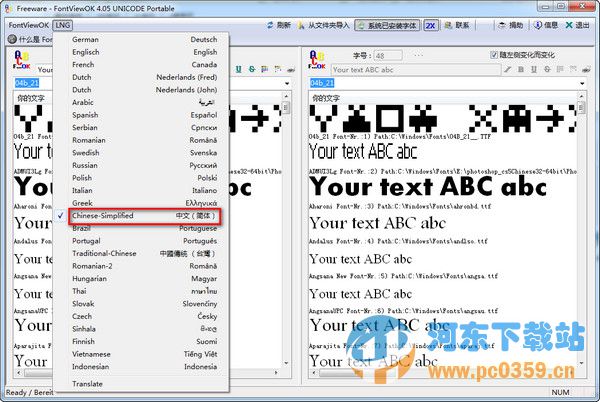The height and width of the screenshot is (402, 600).
Task: Choose Italian Italiano entry
Action: [145, 190]
